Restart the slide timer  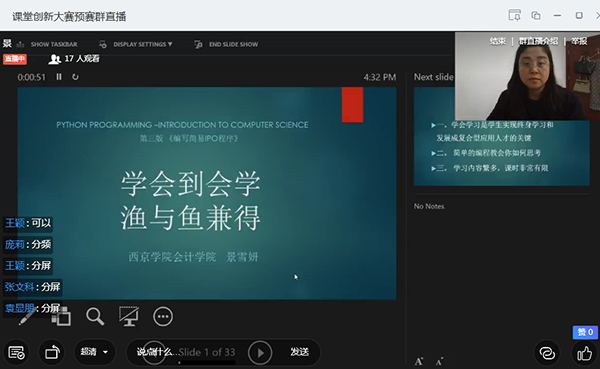click(x=75, y=77)
